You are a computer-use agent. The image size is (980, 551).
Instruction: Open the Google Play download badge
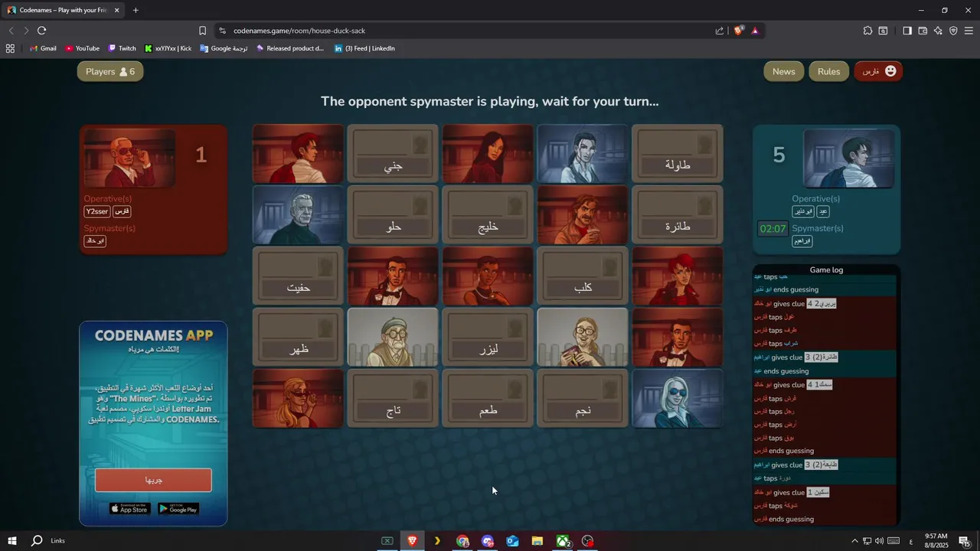tap(178, 509)
